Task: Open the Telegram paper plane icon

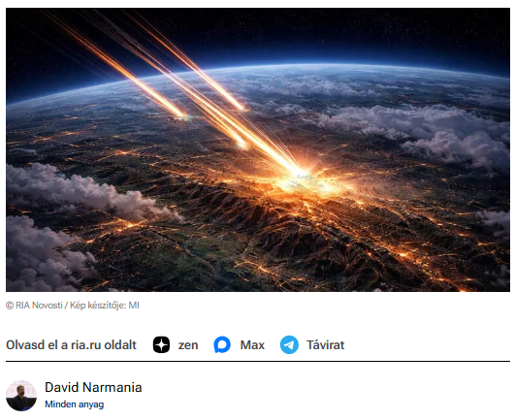Action: [289, 344]
